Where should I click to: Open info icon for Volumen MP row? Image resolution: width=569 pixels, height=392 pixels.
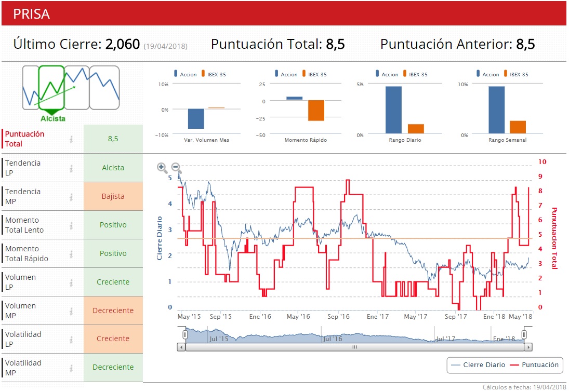tap(72, 311)
